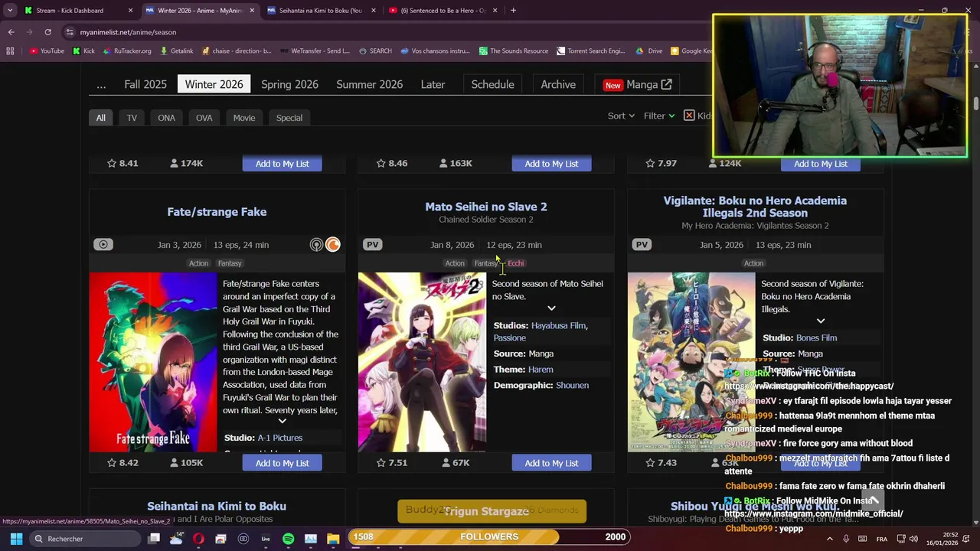
Task: Watch the PV for Mato Seihei no Slave 2
Action: 372,245
